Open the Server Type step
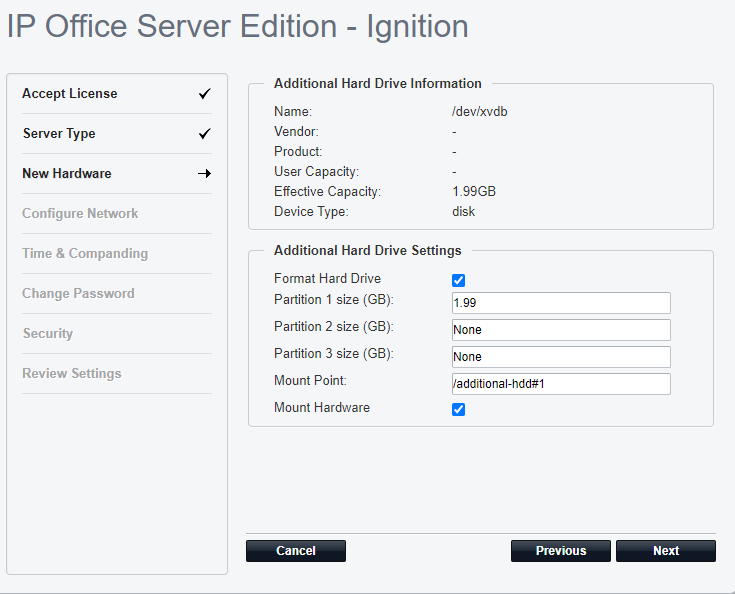Screen dimensions: 735x594 [59, 134]
